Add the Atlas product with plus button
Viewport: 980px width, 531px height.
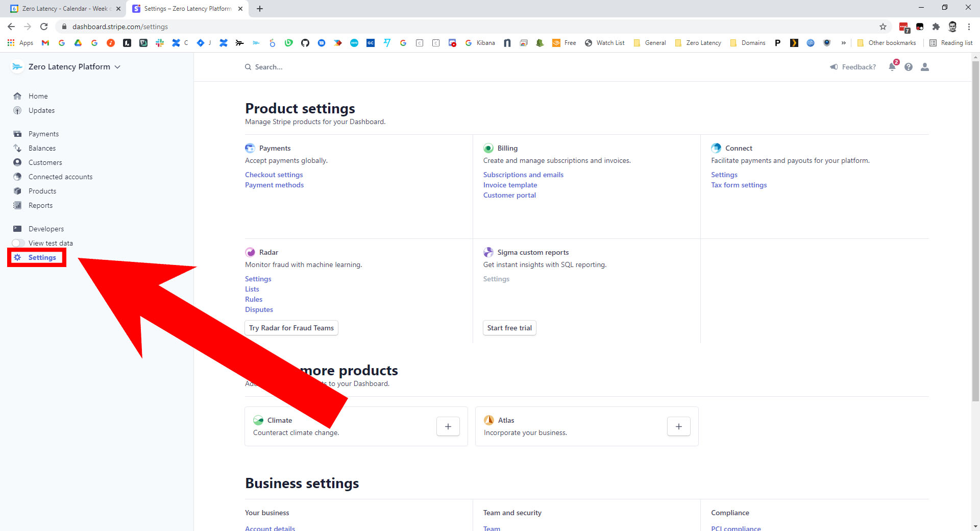pos(678,426)
